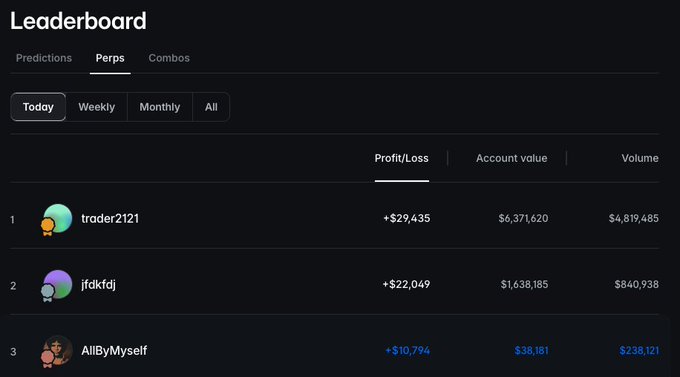Click the $6,371,620 account value
The image size is (680, 377).
coord(523,218)
